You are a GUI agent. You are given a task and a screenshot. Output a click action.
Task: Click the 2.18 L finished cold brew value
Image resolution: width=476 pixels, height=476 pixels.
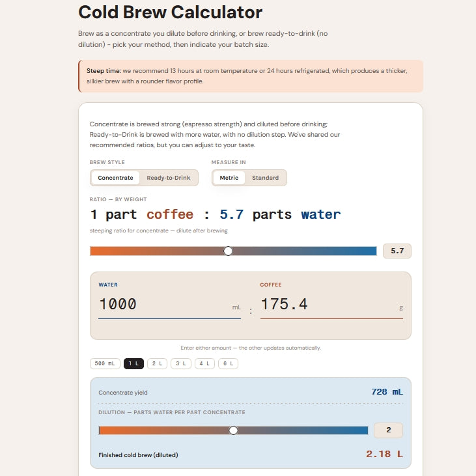coord(385,454)
